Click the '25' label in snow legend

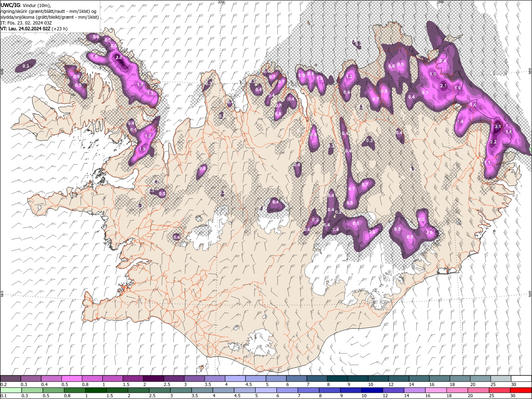[x=494, y=384]
